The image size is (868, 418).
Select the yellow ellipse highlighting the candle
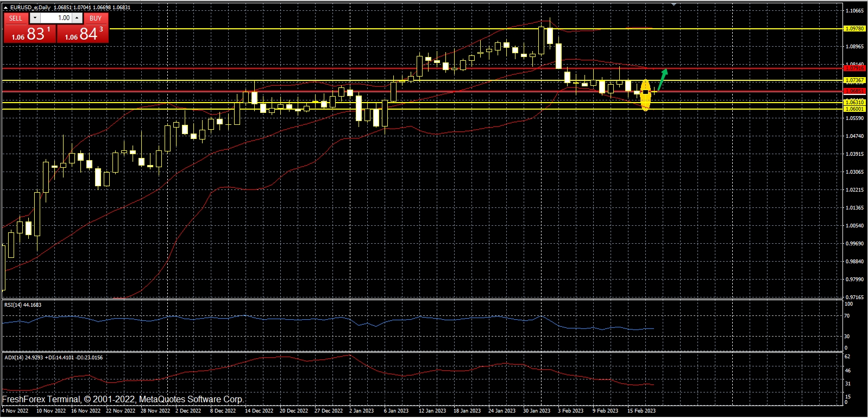(645, 95)
